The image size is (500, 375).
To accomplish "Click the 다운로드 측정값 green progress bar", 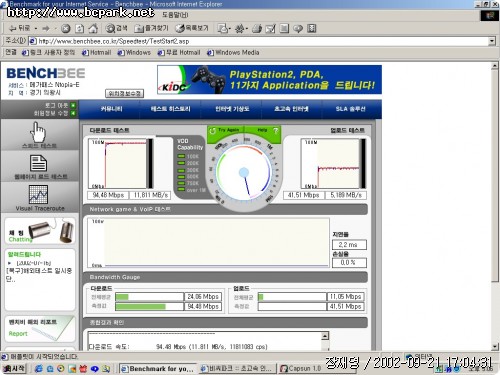I will pos(149,306).
